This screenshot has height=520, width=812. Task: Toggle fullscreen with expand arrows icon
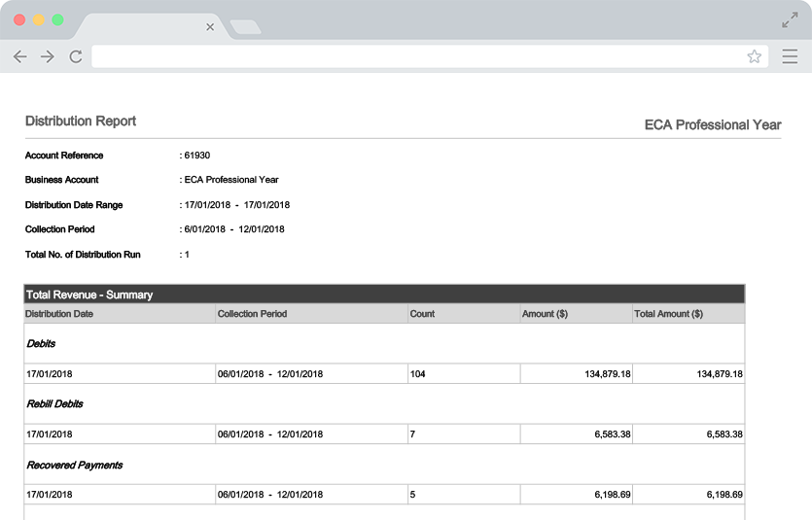coord(790,20)
